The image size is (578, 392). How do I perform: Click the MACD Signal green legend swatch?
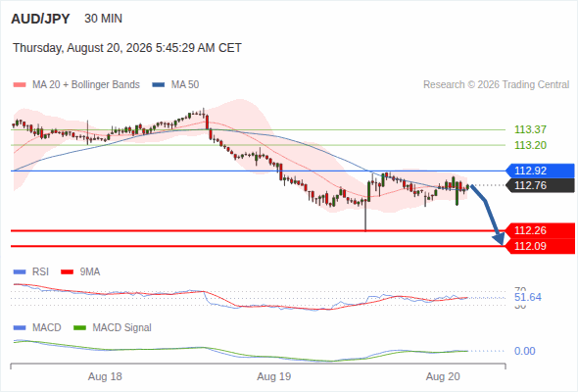(80, 328)
